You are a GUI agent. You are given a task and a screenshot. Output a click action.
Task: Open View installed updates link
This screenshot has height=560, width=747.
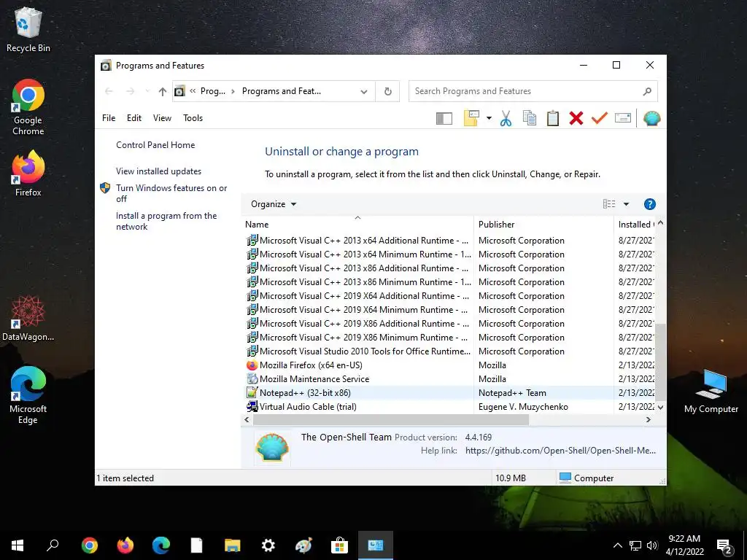(x=158, y=171)
